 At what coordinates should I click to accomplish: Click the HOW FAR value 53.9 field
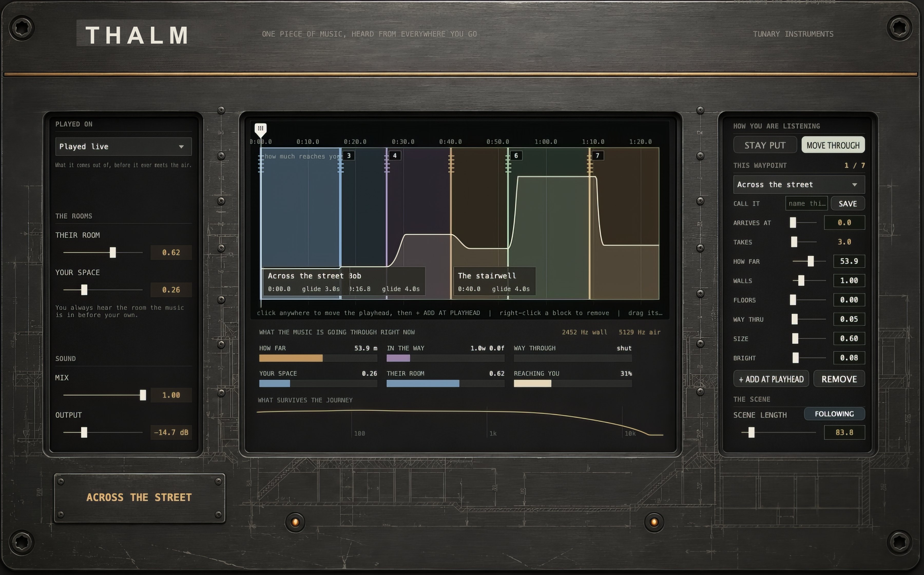pos(849,261)
